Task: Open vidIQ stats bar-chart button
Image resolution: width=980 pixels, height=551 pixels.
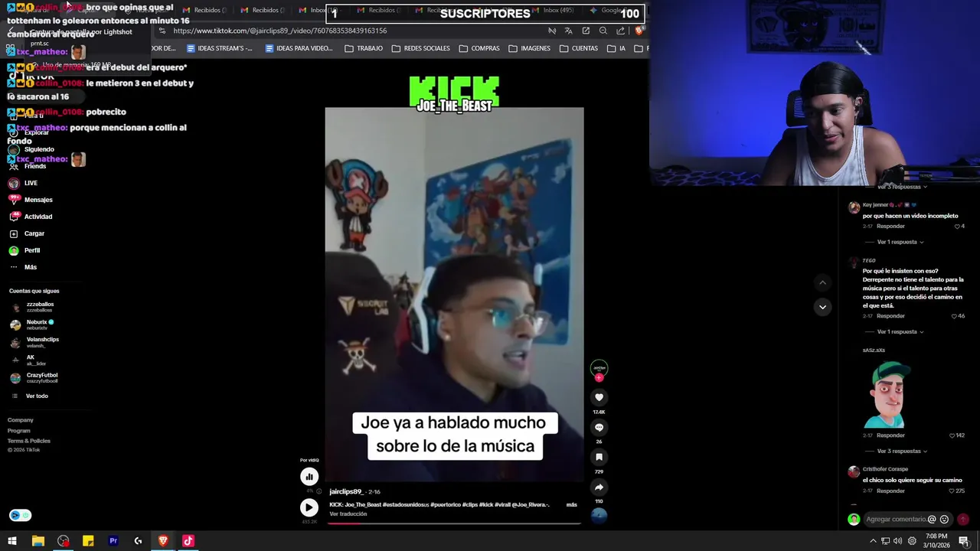Action: pyautogui.click(x=309, y=476)
